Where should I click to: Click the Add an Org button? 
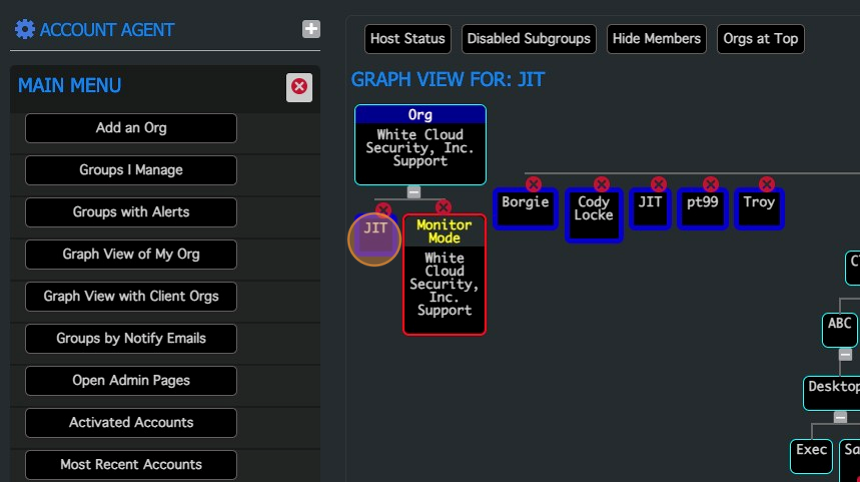coord(131,128)
